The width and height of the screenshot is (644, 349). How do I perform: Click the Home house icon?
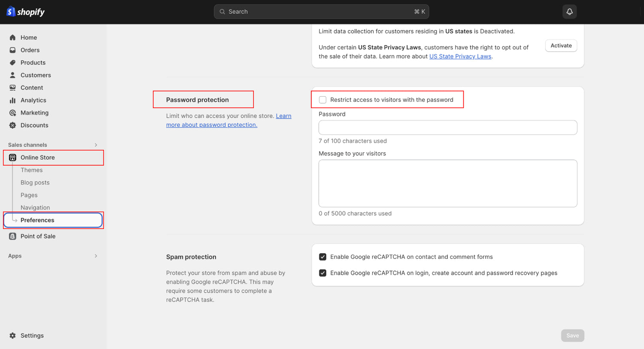coord(12,38)
